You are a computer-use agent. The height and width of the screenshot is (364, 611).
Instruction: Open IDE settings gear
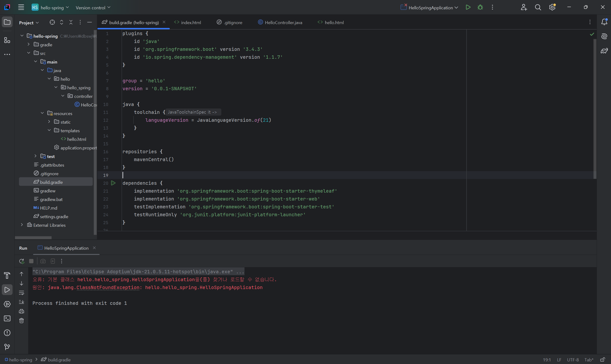coord(552,7)
